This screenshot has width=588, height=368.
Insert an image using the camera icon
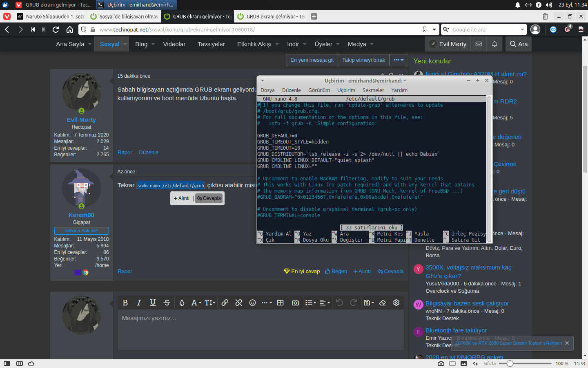tap(295, 303)
